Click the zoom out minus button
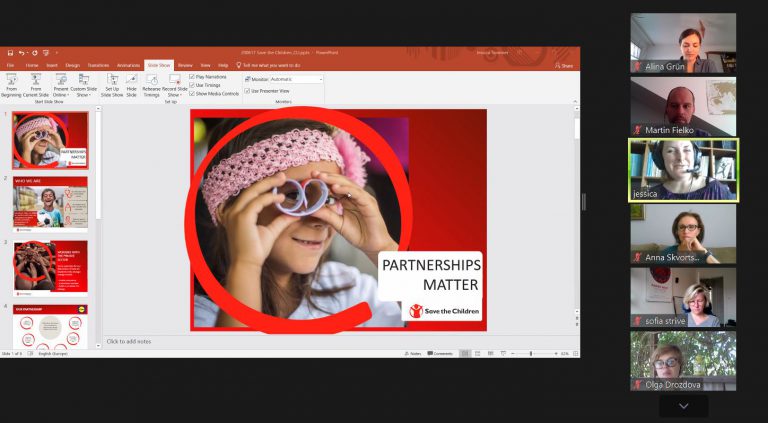Viewport: 768px width, 423px height. (512, 353)
